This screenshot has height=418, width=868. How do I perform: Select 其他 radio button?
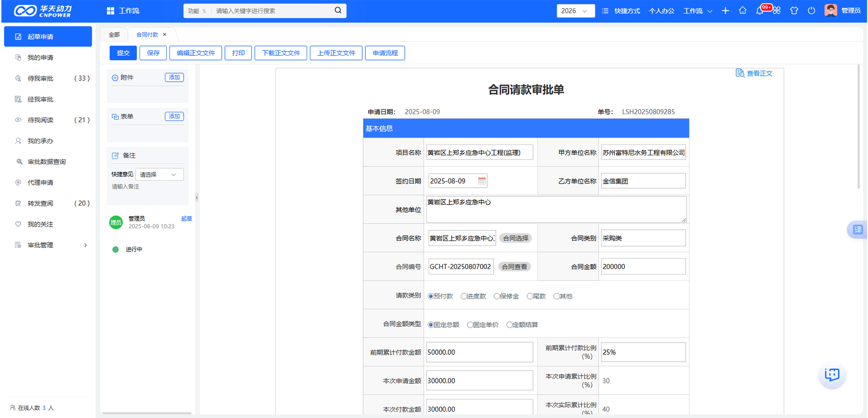click(556, 296)
